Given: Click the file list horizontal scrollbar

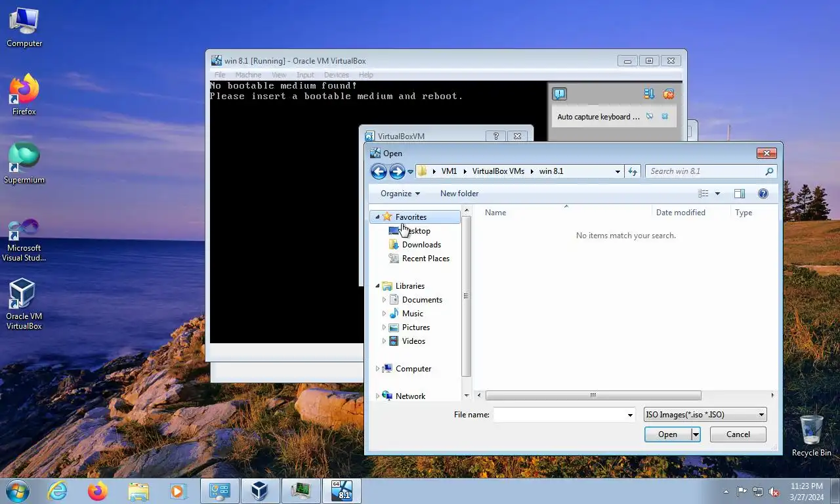Looking at the screenshot, I should click(x=593, y=395).
